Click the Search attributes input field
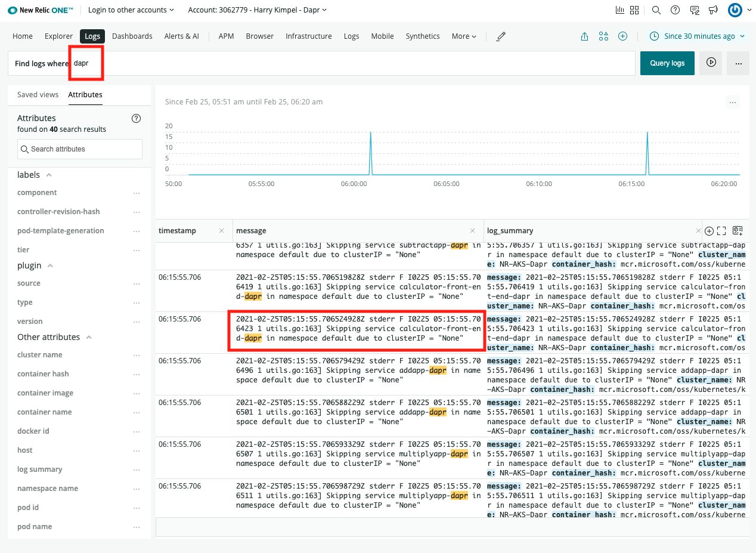Viewport: 756px width, 553px height. [x=80, y=149]
